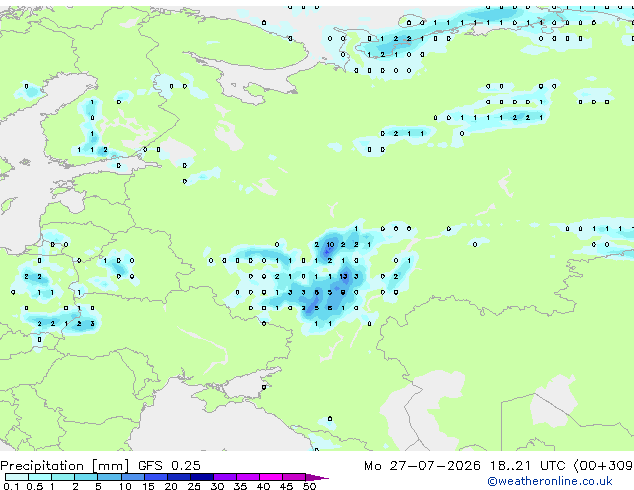Click the map precipitation value '9'
The width and height of the screenshot is (634, 490).
tap(343, 292)
